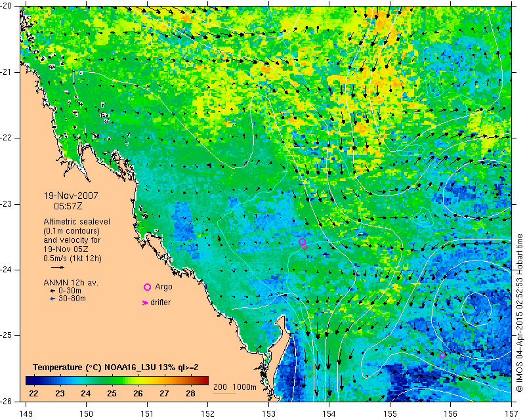Viewport: 525px width, 420px height.
Task: Click the '19-Nov 05Z' text
Action: pyautogui.click(x=65, y=249)
